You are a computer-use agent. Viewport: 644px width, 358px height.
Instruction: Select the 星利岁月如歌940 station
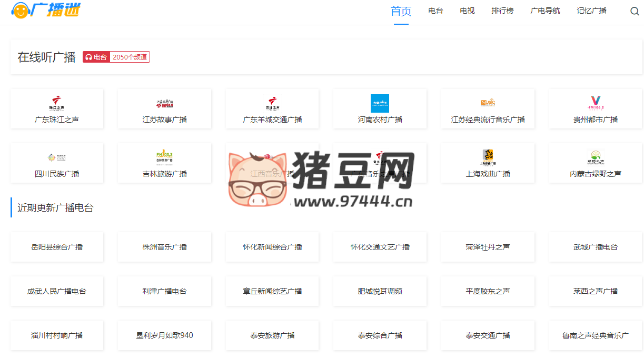(164, 335)
